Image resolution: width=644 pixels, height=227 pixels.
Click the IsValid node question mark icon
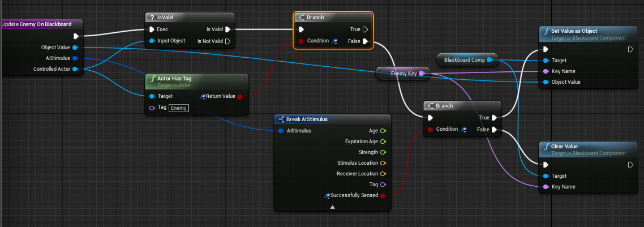tap(152, 18)
